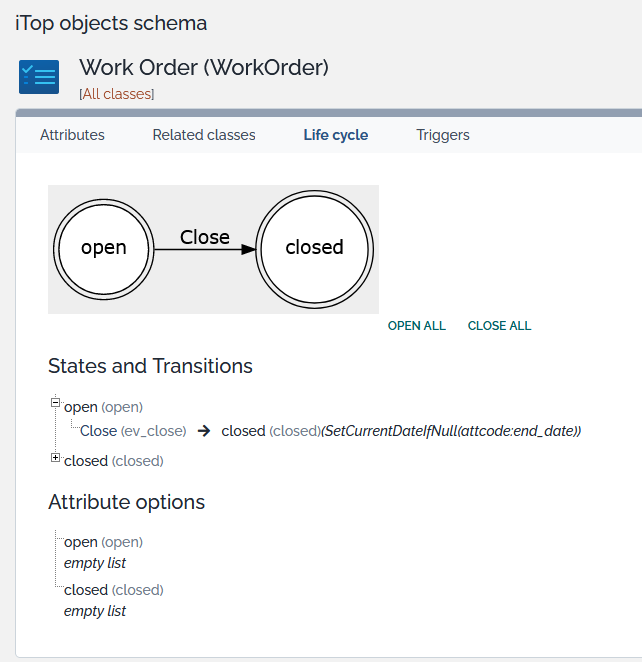Click the Close transition label in diagram

[205, 237]
